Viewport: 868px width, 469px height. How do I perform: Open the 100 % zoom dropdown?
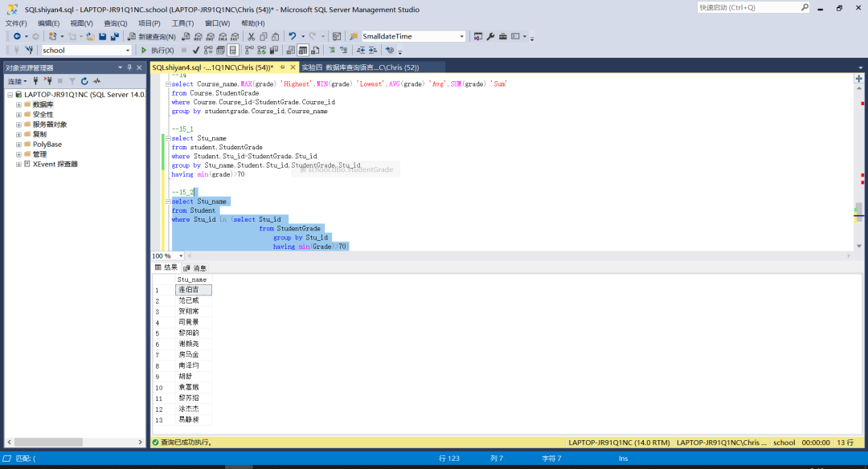[181, 256]
